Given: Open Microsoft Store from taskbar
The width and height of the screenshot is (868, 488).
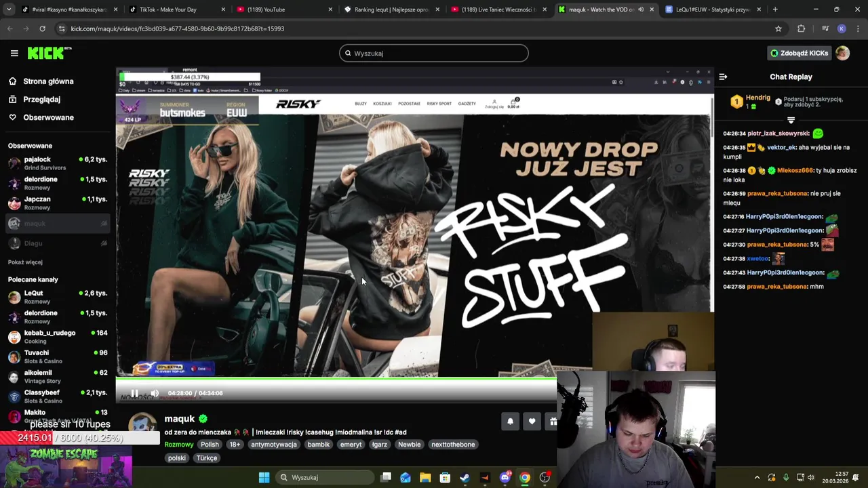Looking at the screenshot, I should pos(445,477).
